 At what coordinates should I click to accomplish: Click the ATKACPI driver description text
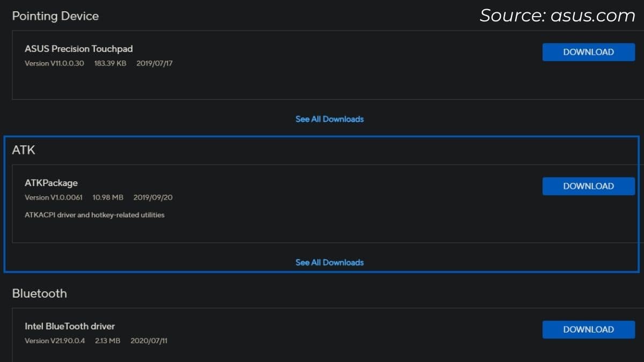click(x=94, y=215)
